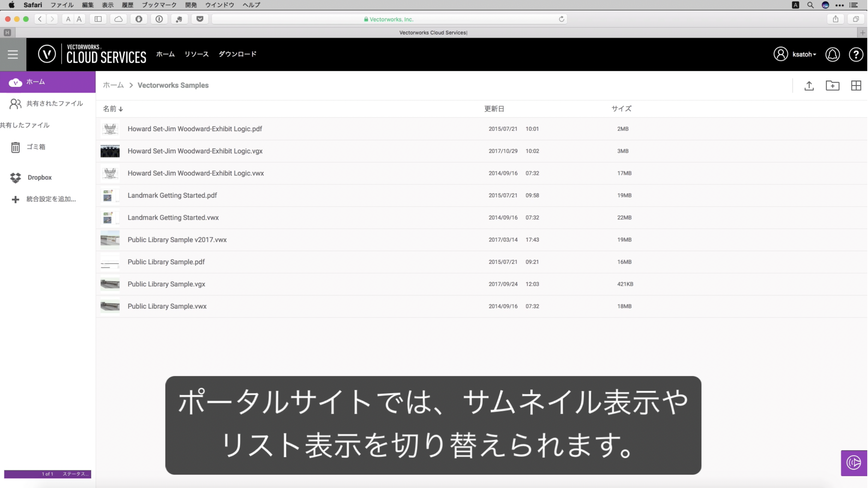The image size is (868, 488).
Task: Click Vectorworks Samples breadcrumb
Action: (x=173, y=85)
